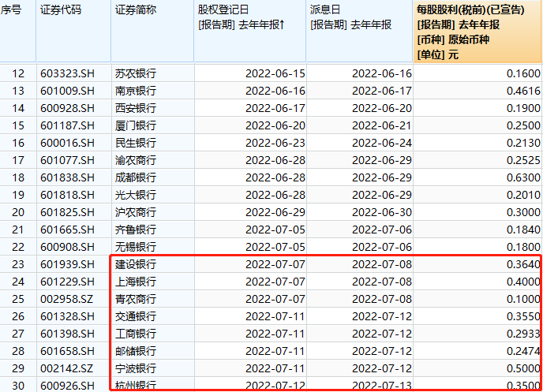Select security code 600908.SH
Image resolution: width=543 pixels, height=392 pixels.
pos(67,247)
